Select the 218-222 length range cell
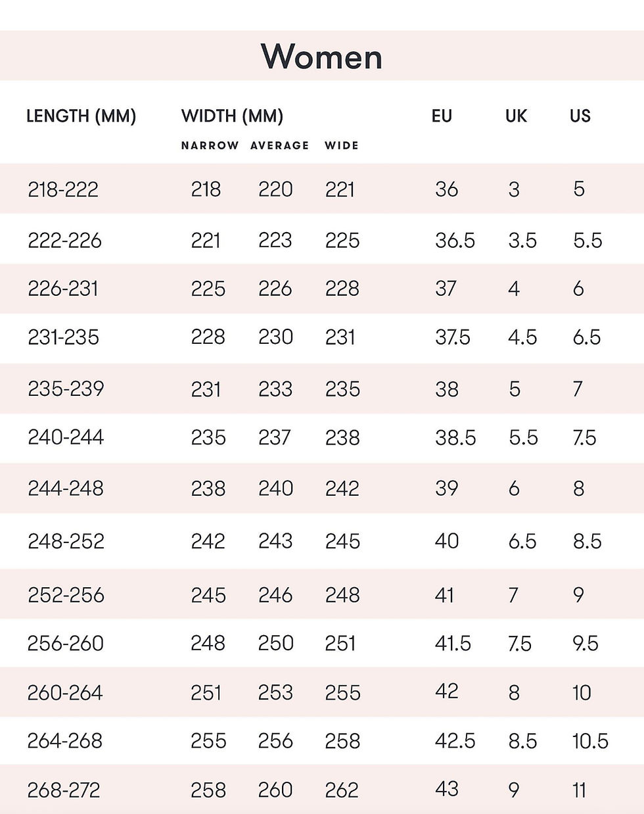Screen dimensions: 644x814 tap(63, 189)
